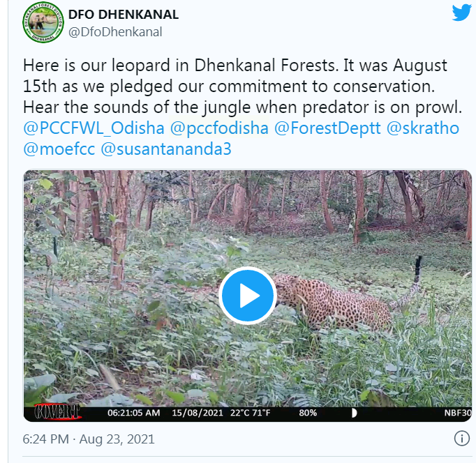476x463 pixels.
Task: Click the @ForestDeptt mention
Action: tap(327, 129)
